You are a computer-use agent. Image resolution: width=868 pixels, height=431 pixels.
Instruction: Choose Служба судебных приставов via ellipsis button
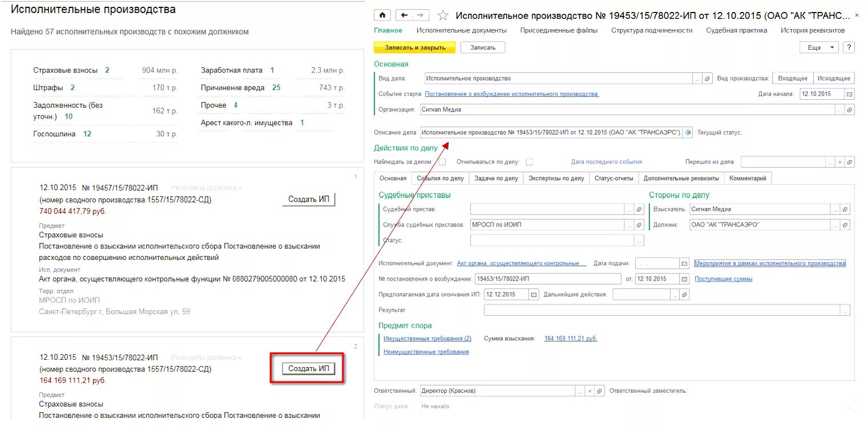[629, 225]
